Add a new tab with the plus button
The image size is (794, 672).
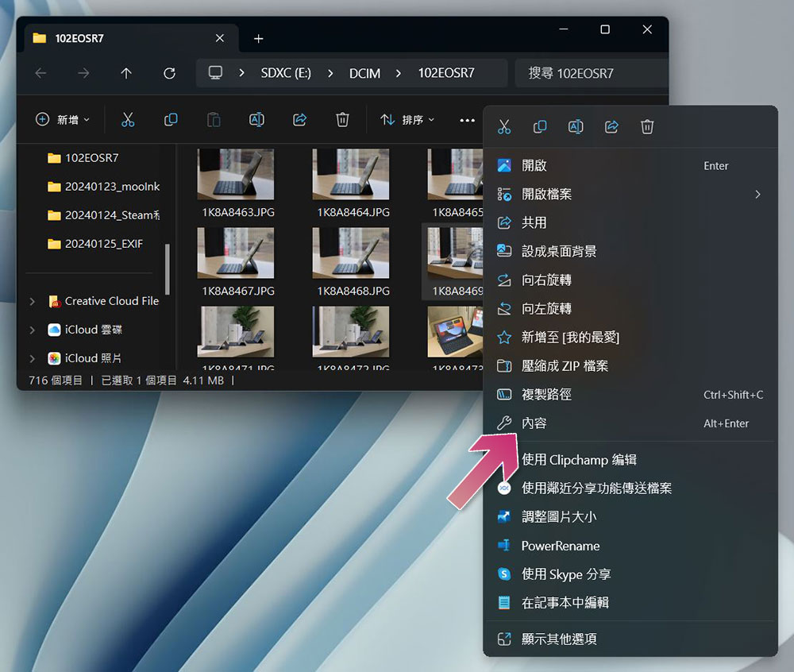(258, 38)
